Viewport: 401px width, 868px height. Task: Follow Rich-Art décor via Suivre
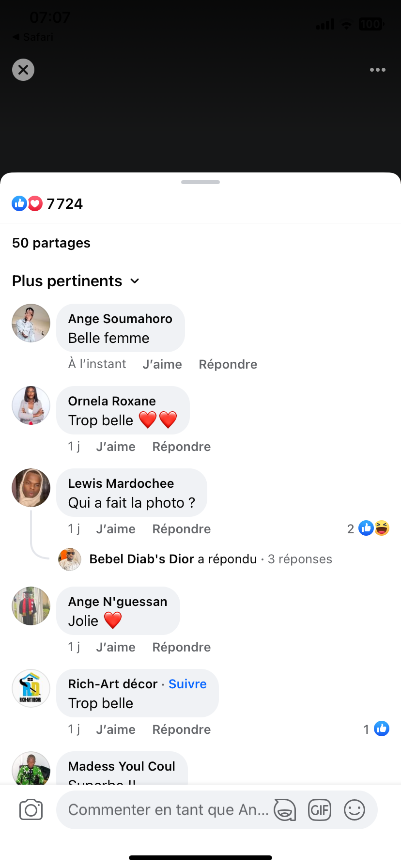point(187,684)
